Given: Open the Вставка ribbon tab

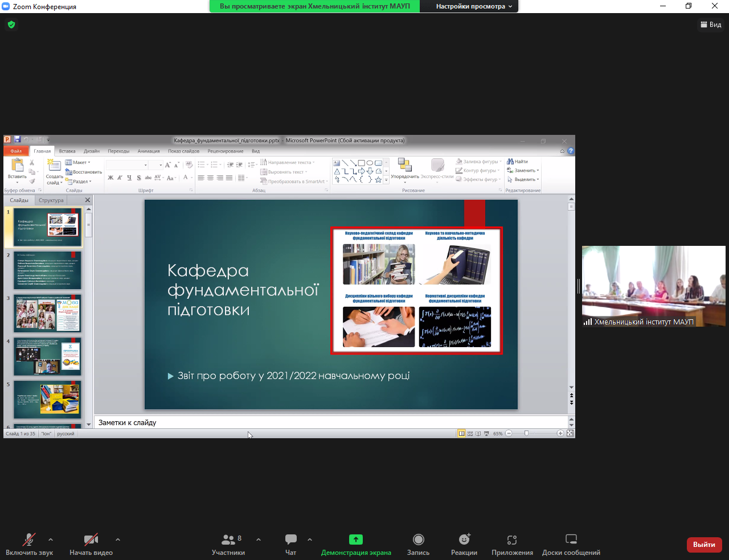Looking at the screenshot, I should tap(67, 151).
